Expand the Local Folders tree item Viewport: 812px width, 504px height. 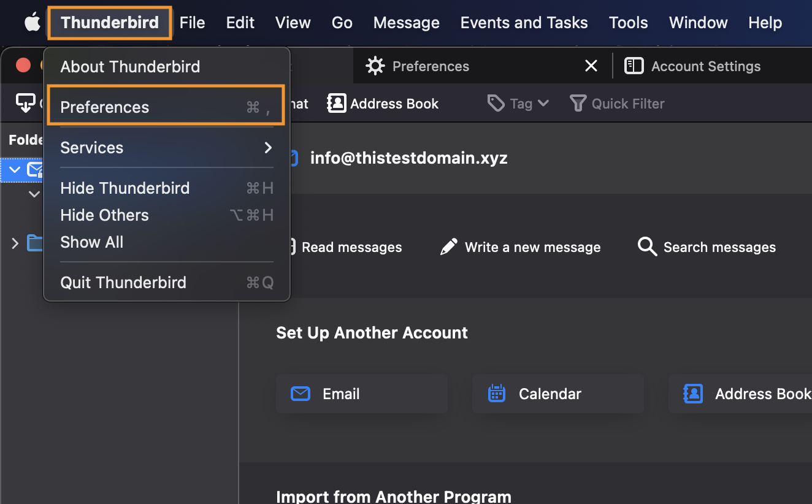coord(15,243)
